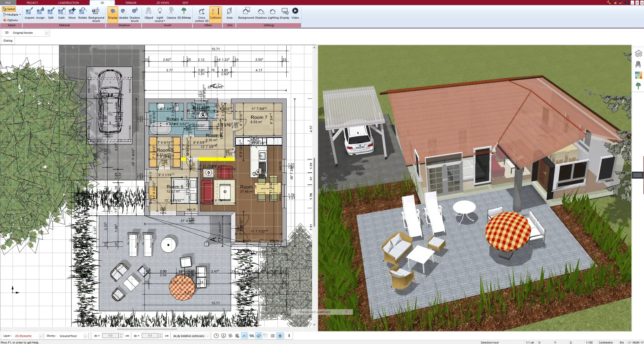
Task: Open the materials color palette icon
Action: tap(638, 75)
